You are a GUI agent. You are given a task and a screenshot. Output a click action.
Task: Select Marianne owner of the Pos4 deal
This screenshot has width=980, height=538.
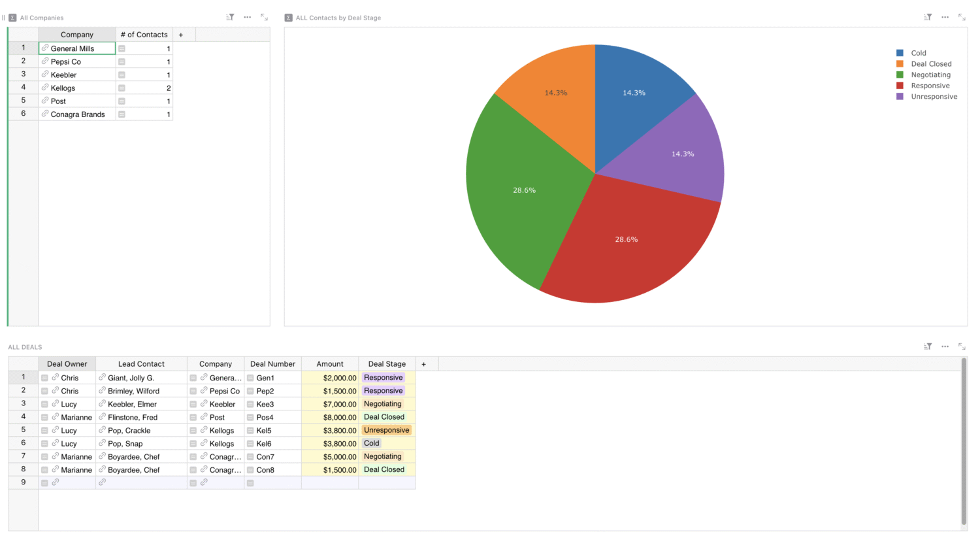tap(67, 417)
